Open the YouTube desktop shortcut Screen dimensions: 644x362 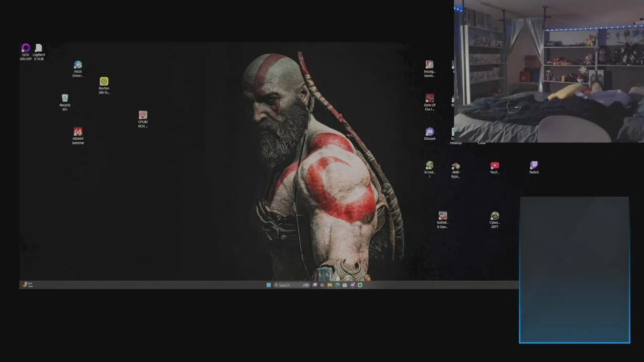pos(495,167)
